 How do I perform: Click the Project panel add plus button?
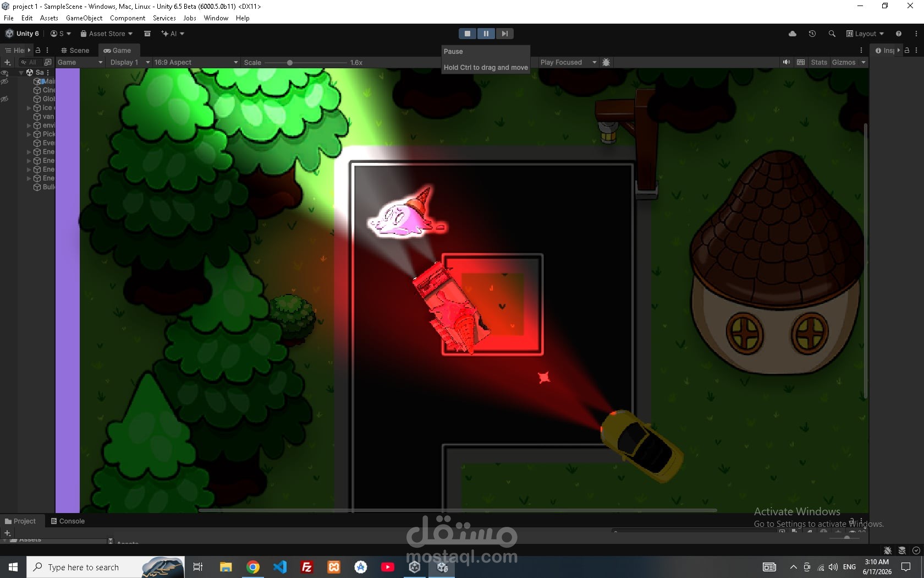pos(7,533)
